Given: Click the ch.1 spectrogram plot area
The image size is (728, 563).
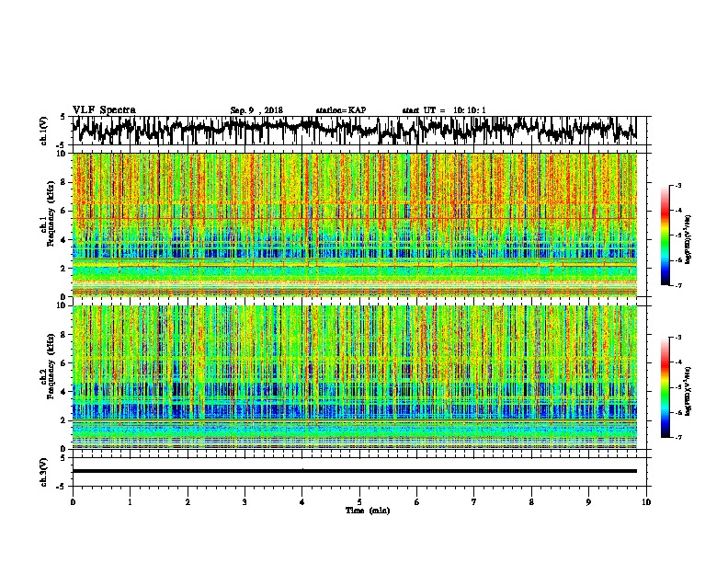Looking at the screenshot, I should (x=355, y=224).
